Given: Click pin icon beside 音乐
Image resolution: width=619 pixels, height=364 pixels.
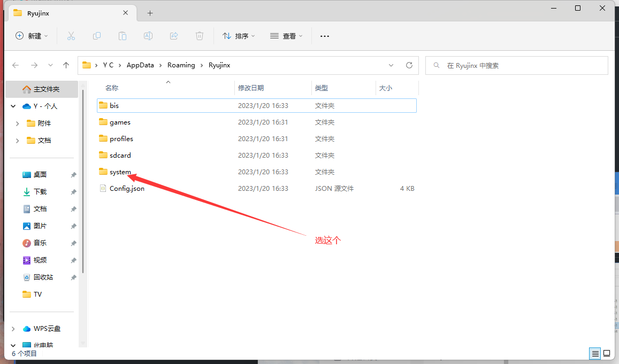Looking at the screenshot, I should [73, 243].
